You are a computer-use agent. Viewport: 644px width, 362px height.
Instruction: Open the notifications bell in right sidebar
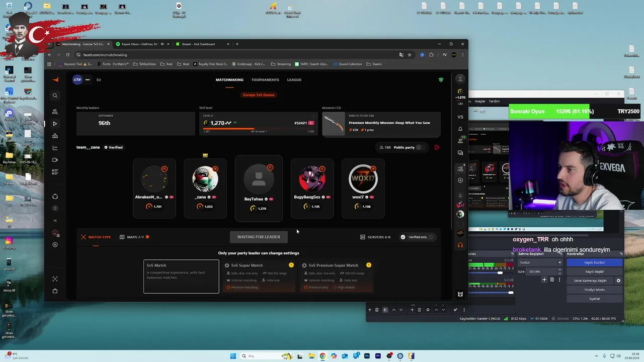click(460, 129)
